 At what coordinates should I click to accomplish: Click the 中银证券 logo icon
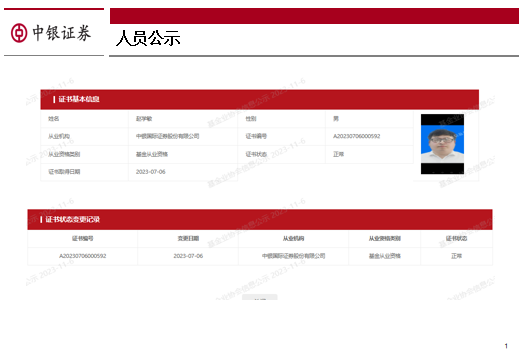(19, 33)
